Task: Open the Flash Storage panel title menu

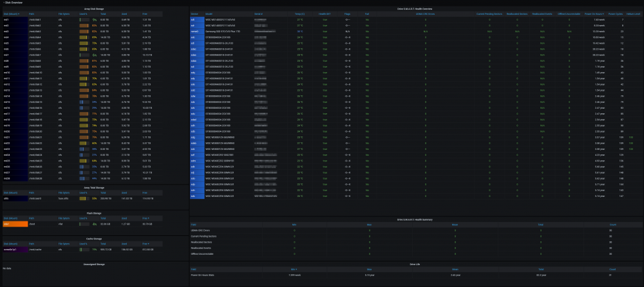Action: (95, 213)
